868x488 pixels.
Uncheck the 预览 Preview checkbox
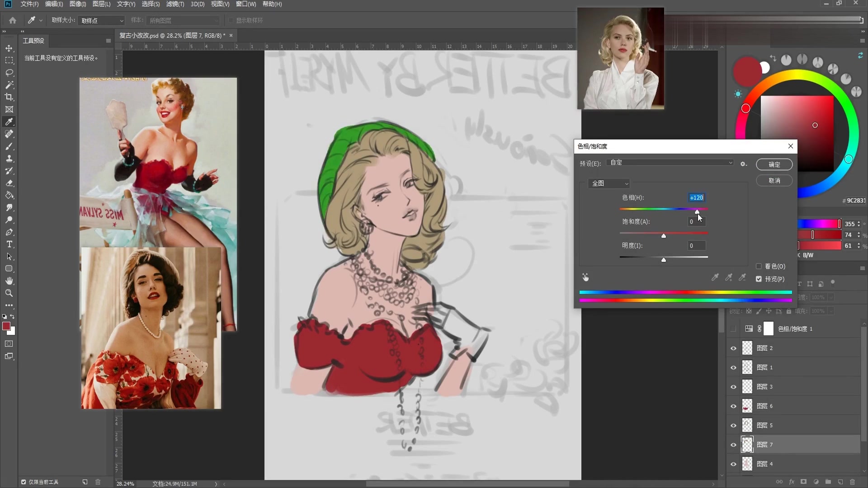[759, 279]
